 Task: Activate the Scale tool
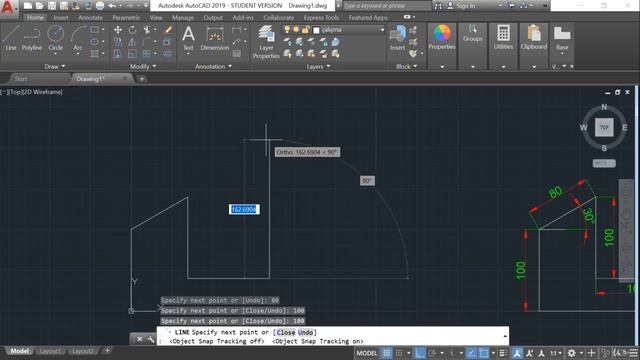point(132,53)
